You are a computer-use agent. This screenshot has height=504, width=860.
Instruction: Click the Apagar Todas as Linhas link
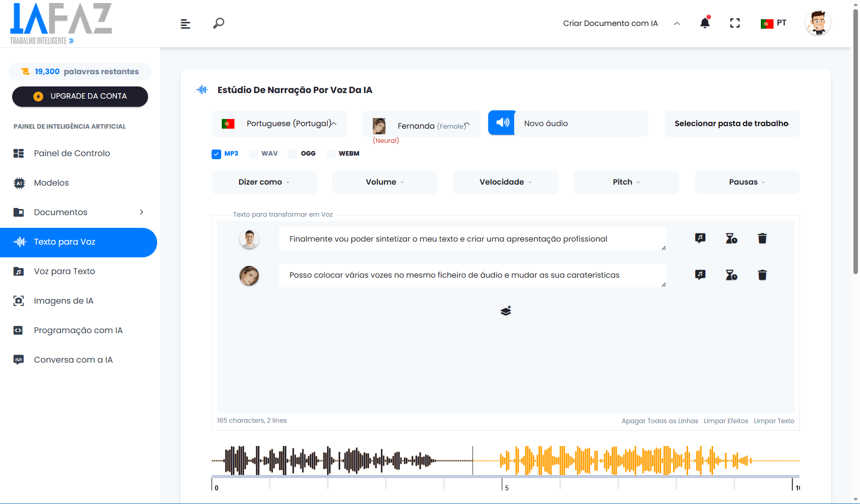click(x=660, y=421)
